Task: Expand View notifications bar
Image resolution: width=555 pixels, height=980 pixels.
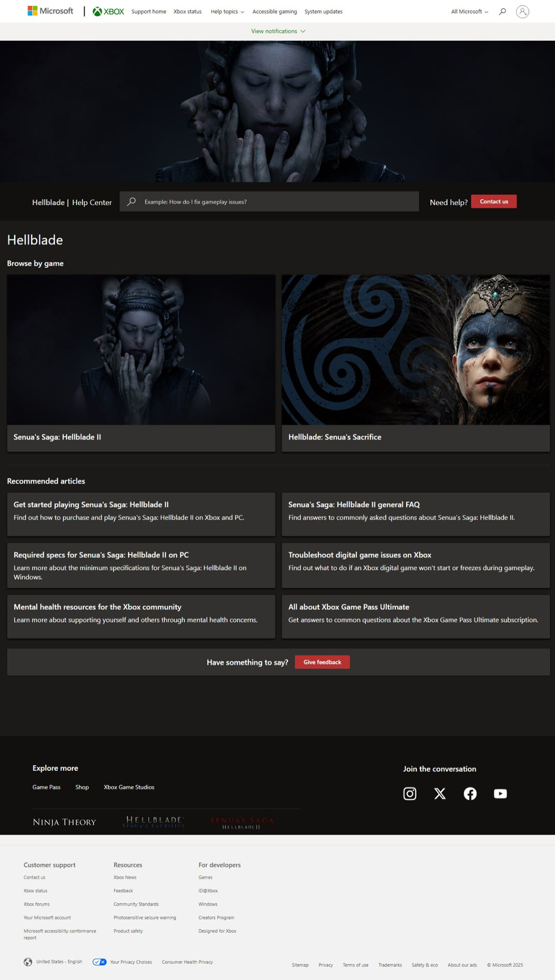Action: click(x=278, y=31)
